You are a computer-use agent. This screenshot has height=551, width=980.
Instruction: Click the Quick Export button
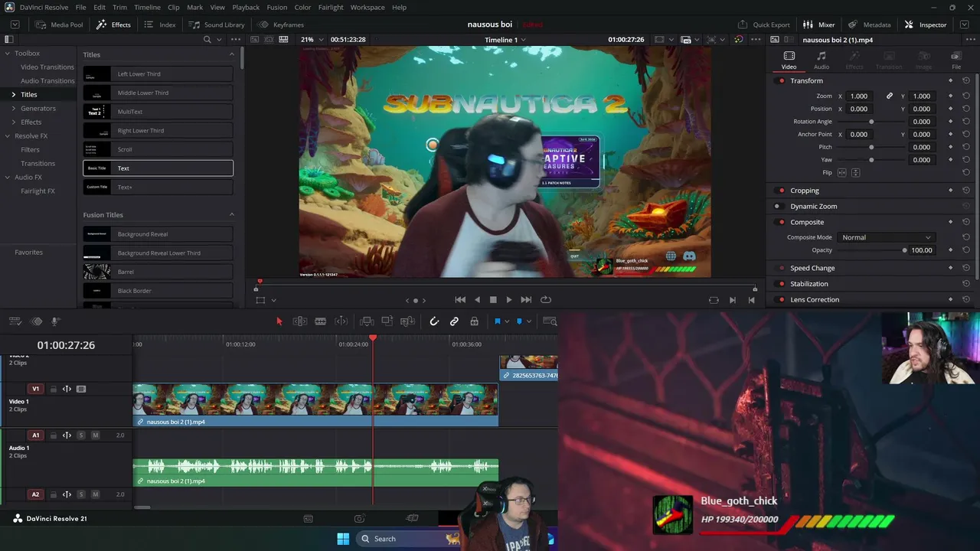point(763,24)
